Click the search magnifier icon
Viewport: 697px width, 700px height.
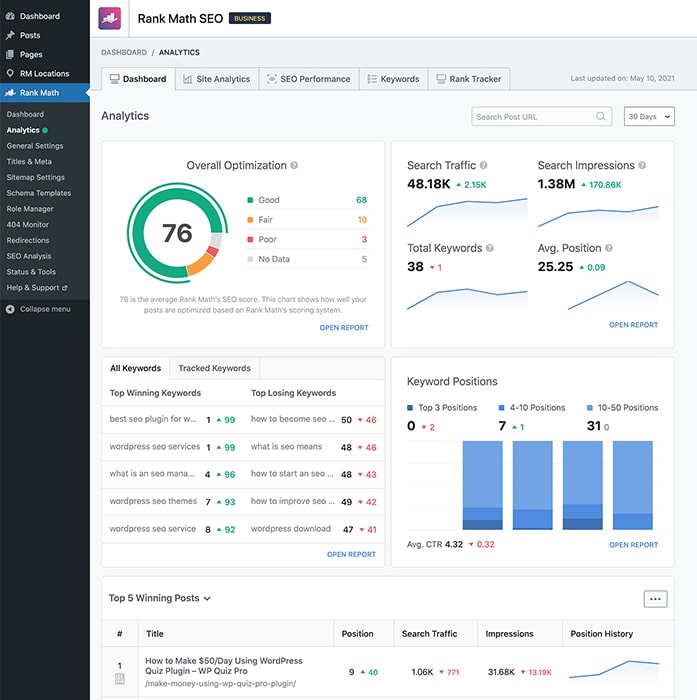tap(601, 117)
